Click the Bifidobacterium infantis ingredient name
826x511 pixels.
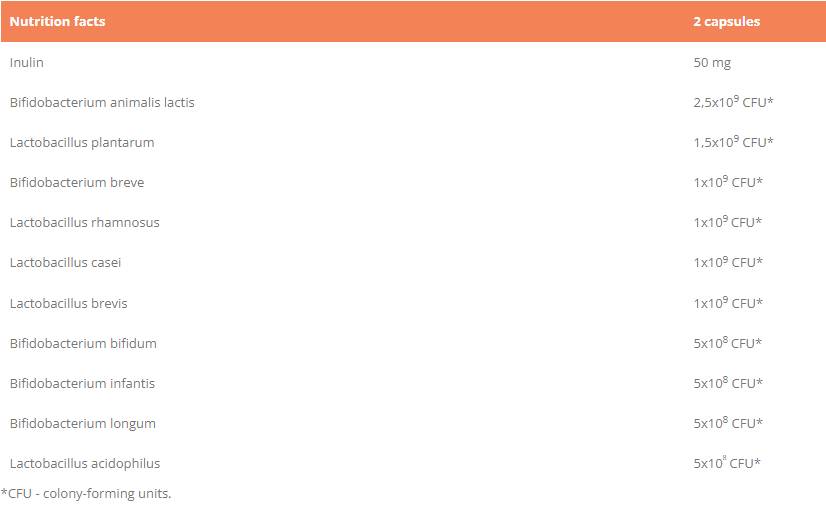tap(83, 383)
